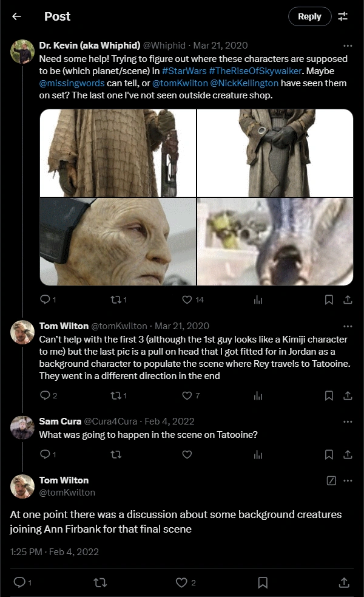Viewport: 364px width, 597px height.
Task: Open the reply filter settings icon
Action: pyautogui.click(x=343, y=16)
